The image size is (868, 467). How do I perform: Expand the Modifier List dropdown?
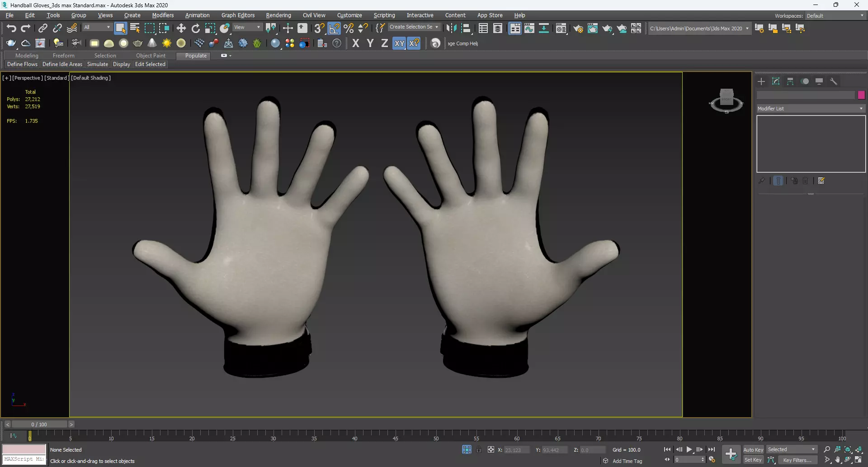(811, 109)
